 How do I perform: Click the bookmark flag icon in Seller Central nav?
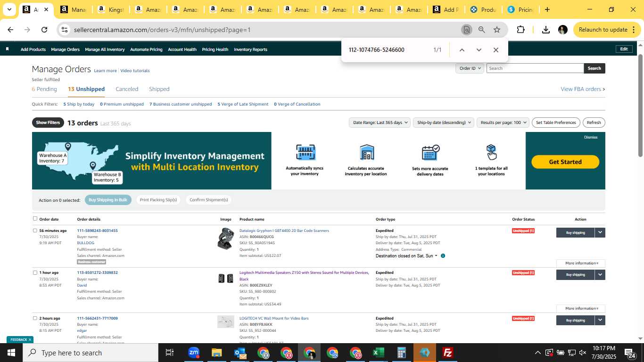[x=7, y=49]
